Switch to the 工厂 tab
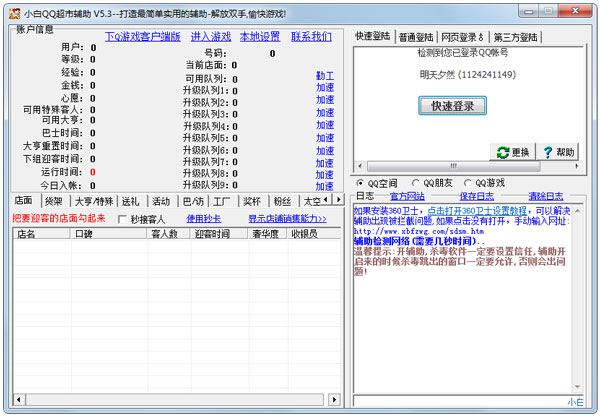 222,202
